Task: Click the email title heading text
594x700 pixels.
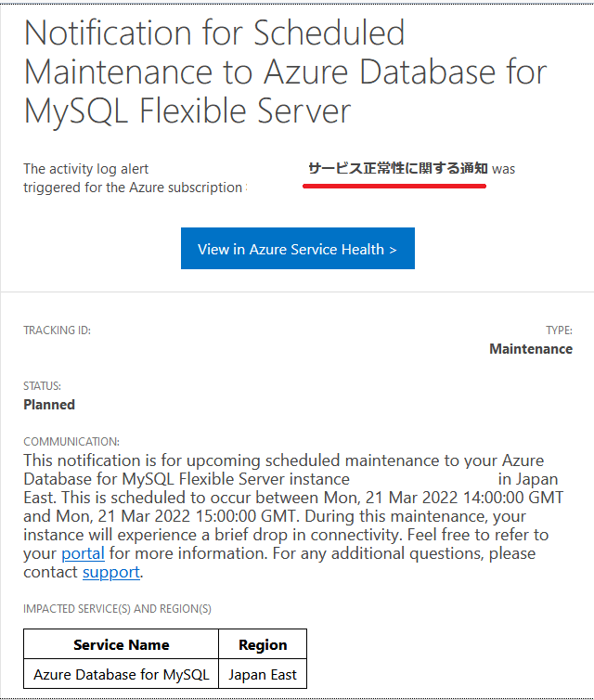Action: point(286,71)
